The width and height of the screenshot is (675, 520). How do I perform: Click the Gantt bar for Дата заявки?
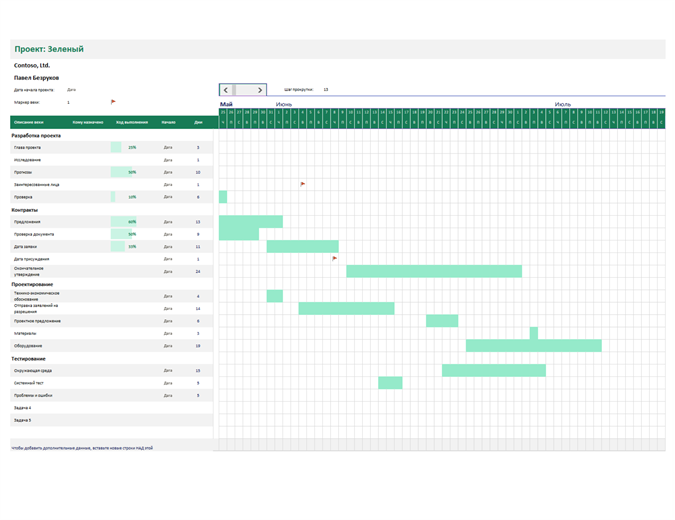(303, 247)
